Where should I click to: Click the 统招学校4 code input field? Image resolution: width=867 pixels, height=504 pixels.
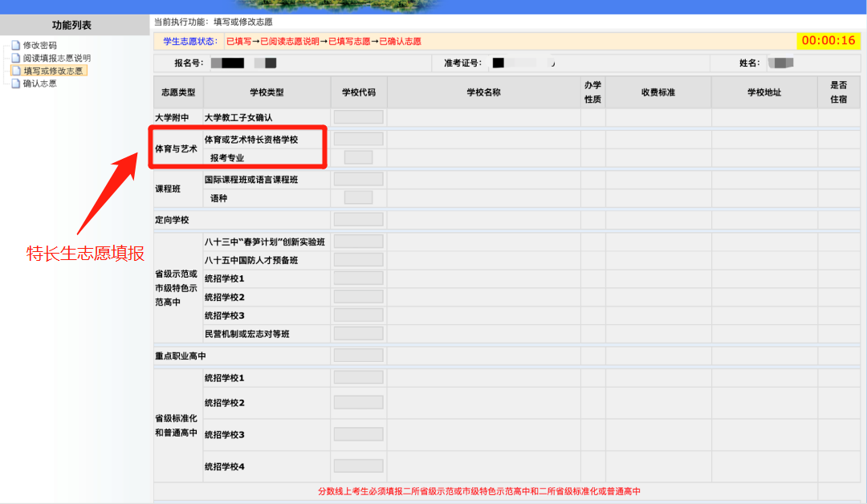pyautogui.click(x=358, y=466)
